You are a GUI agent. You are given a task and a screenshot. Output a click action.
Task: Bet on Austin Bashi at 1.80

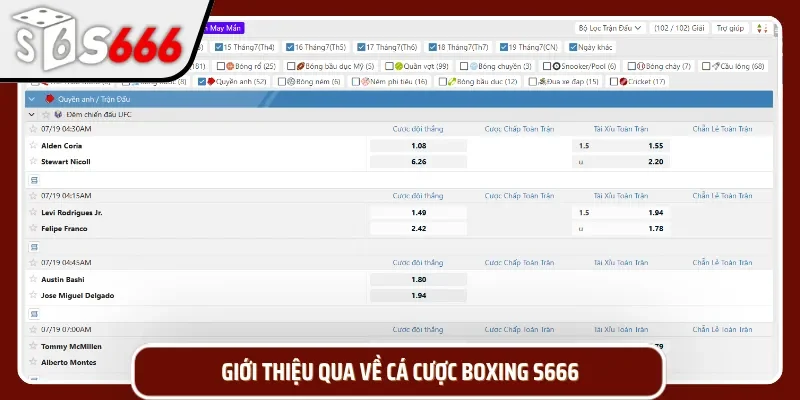(418, 279)
